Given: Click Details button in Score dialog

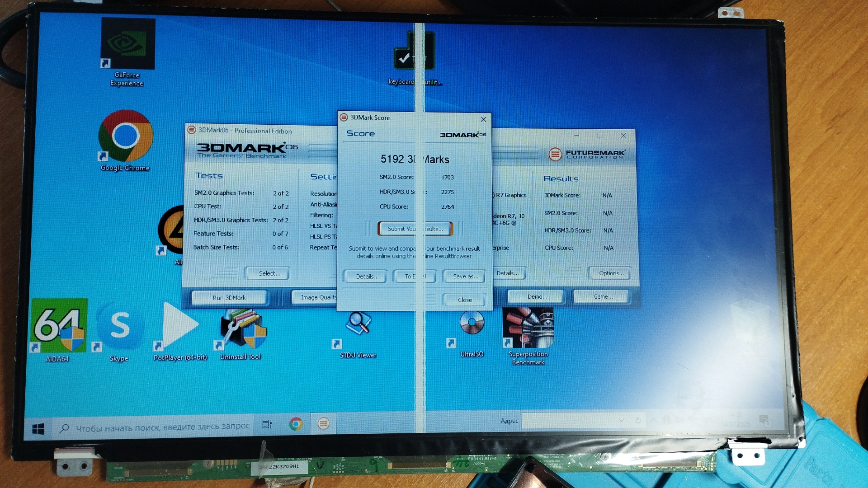Looking at the screenshot, I should click(367, 277).
